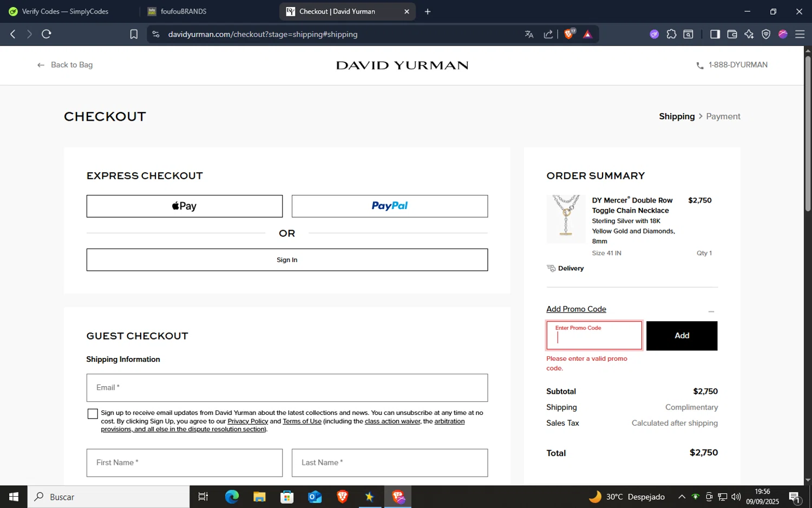Click the volume icon in system tray
812x508 pixels.
tap(736, 497)
